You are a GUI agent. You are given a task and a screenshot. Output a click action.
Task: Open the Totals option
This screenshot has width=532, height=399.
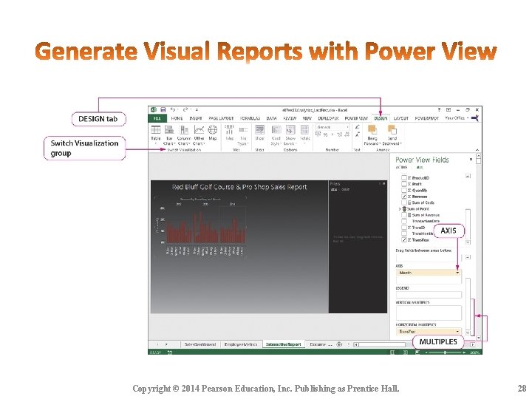point(304,134)
